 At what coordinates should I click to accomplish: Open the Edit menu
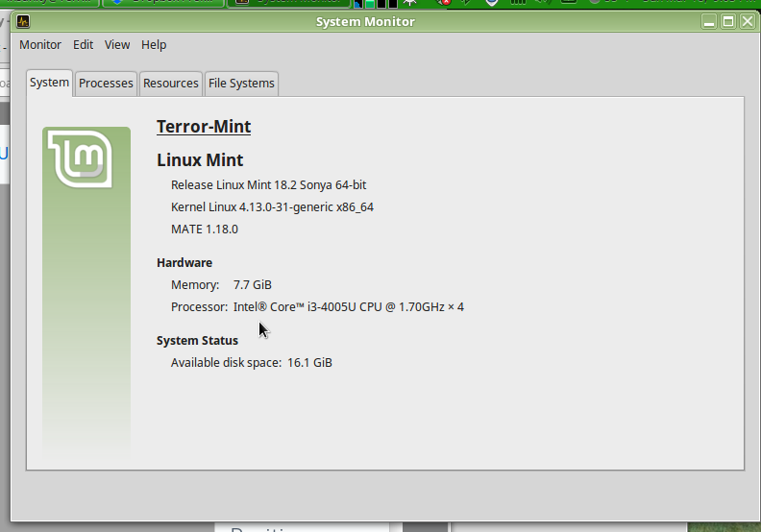click(x=83, y=44)
